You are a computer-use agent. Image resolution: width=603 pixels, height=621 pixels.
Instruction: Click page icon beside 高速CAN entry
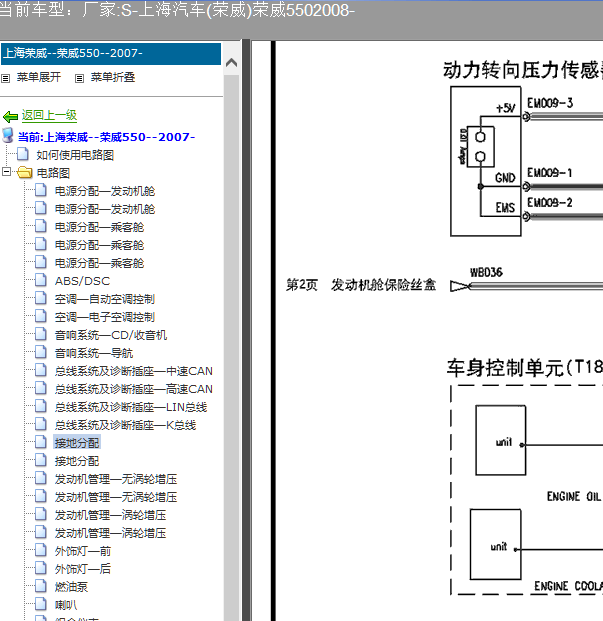pyautogui.click(x=41, y=388)
